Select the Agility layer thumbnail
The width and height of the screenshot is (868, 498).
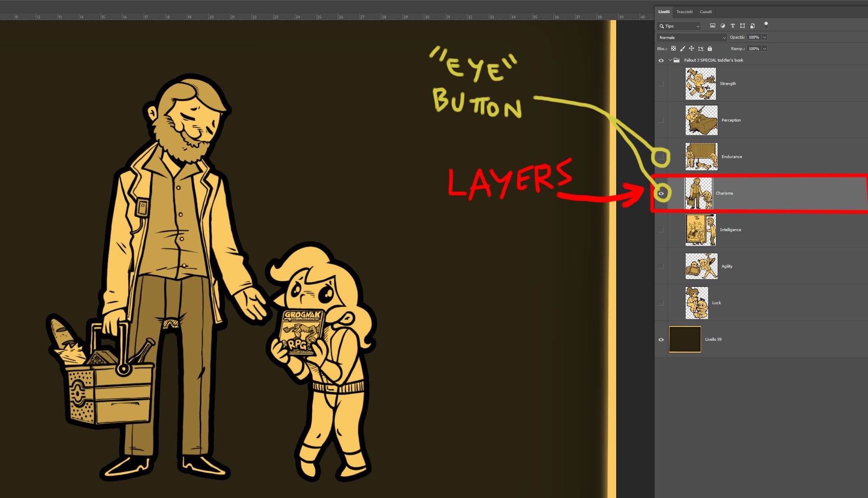(702, 266)
